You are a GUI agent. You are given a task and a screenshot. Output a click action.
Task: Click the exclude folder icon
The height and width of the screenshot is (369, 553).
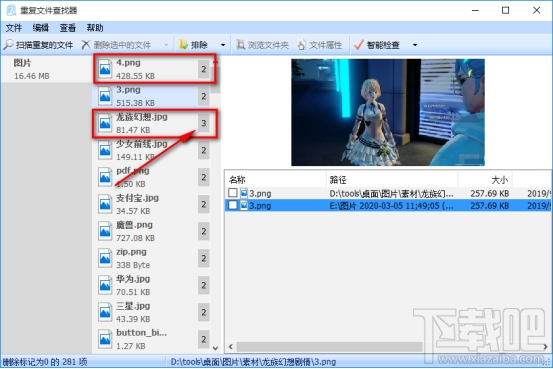pyautogui.click(x=183, y=44)
